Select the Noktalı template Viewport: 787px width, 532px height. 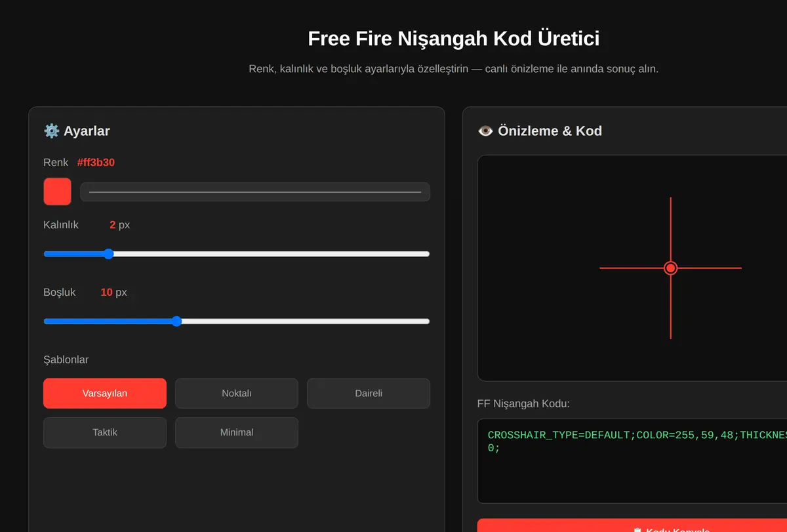click(237, 394)
